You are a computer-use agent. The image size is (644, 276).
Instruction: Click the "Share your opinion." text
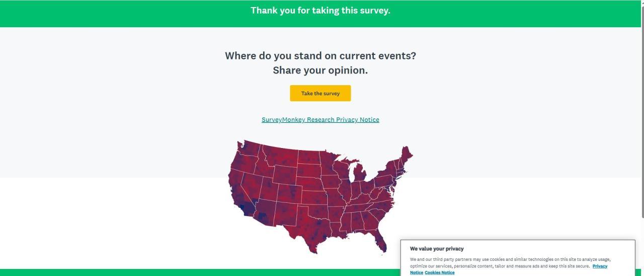tap(320, 71)
